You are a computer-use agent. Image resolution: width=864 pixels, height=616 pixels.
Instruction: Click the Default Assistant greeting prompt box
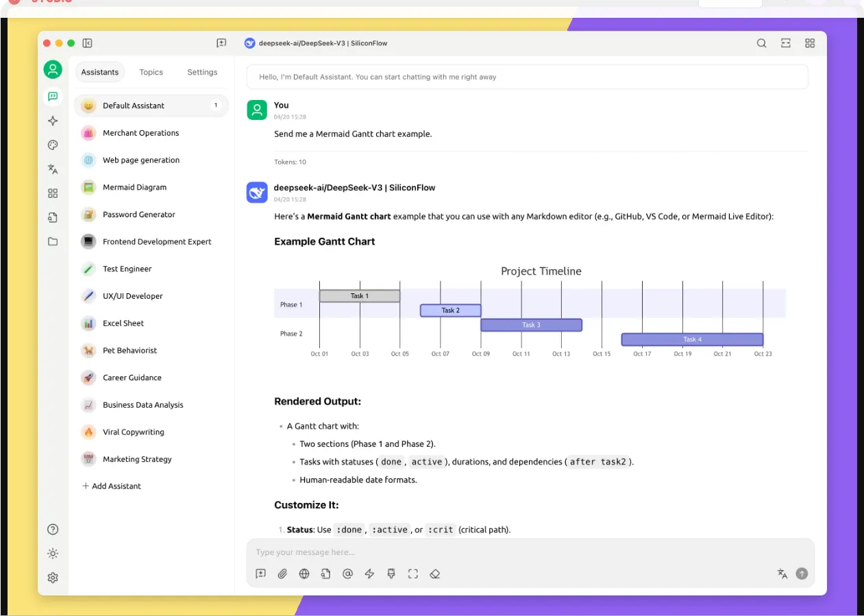[x=527, y=77]
